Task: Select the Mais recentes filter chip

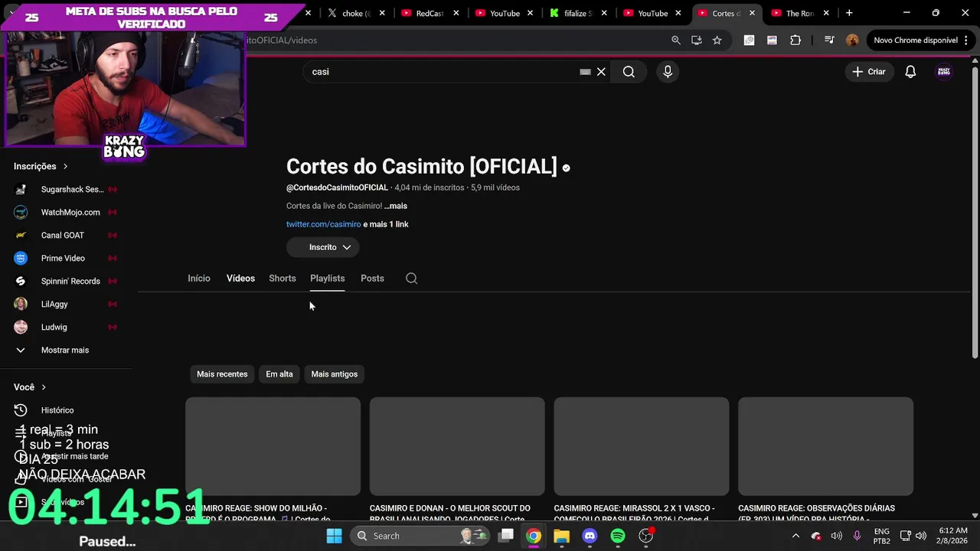Action: point(222,374)
